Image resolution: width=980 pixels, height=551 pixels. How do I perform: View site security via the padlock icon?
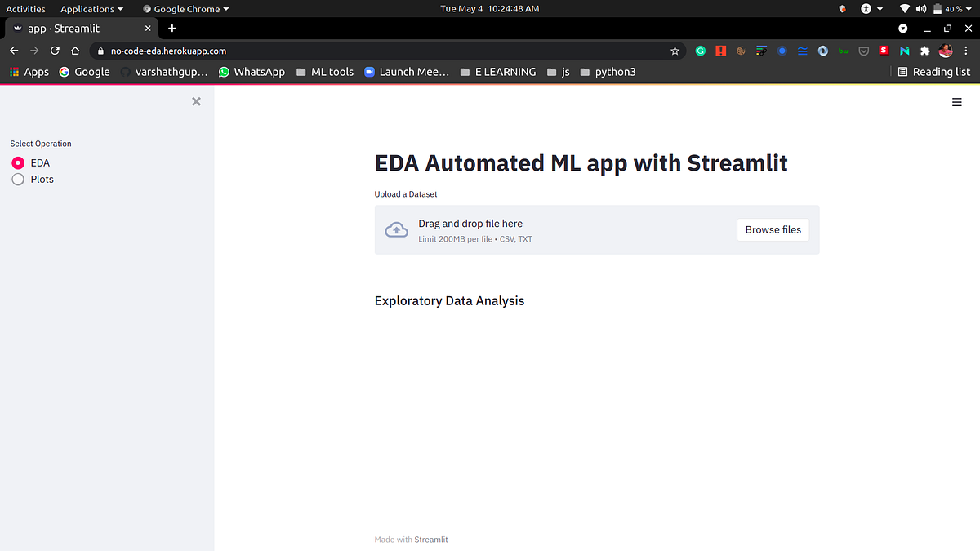[100, 50]
